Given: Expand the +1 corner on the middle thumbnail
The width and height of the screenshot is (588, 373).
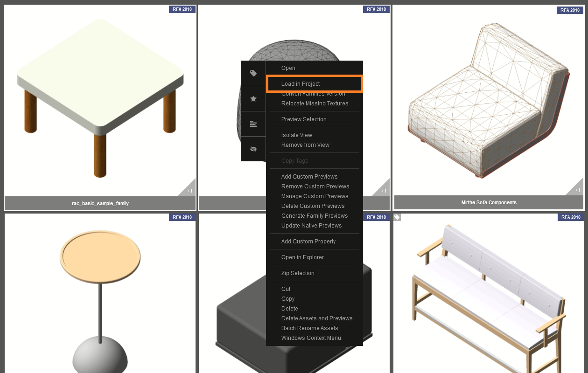Looking at the screenshot, I should pos(383,189).
